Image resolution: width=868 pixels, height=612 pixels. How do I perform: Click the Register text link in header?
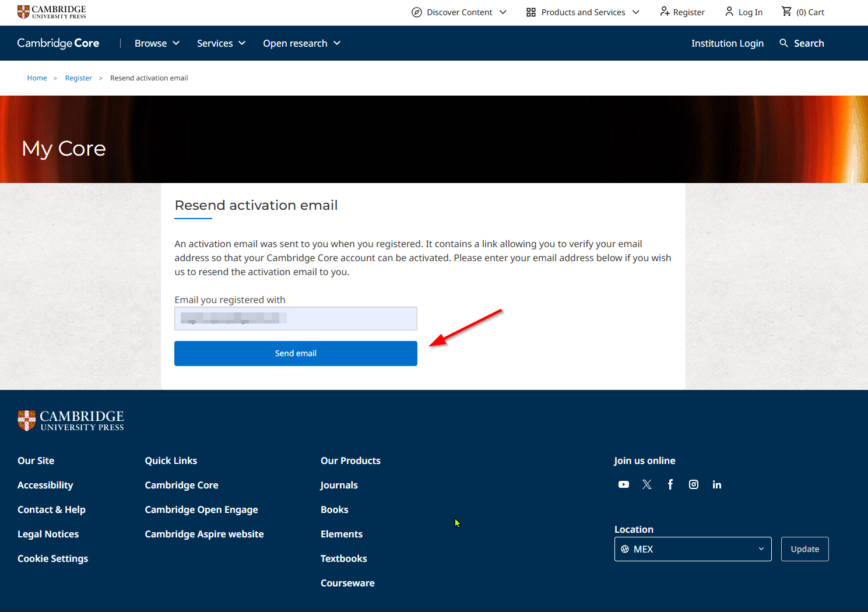pyautogui.click(x=689, y=12)
